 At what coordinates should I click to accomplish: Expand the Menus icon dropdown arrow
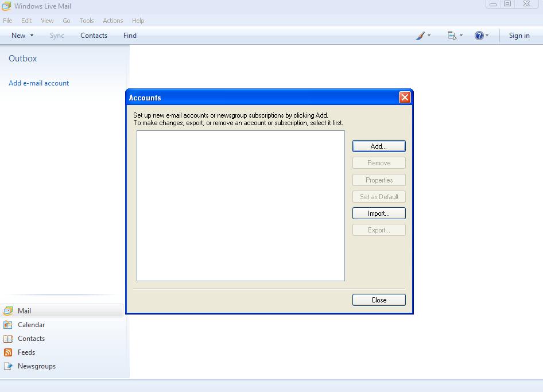[x=461, y=36]
